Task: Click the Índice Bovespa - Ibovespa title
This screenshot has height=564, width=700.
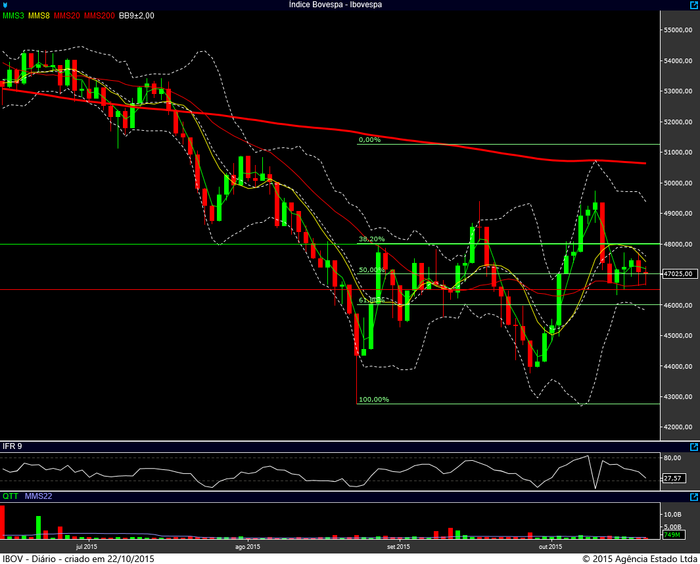Action: pyautogui.click(x=335, y=4)
